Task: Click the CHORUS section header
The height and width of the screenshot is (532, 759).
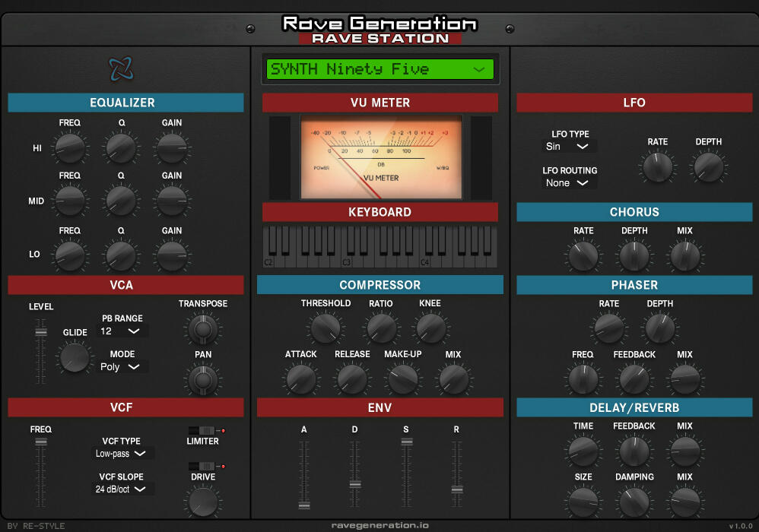Action: 634,212
